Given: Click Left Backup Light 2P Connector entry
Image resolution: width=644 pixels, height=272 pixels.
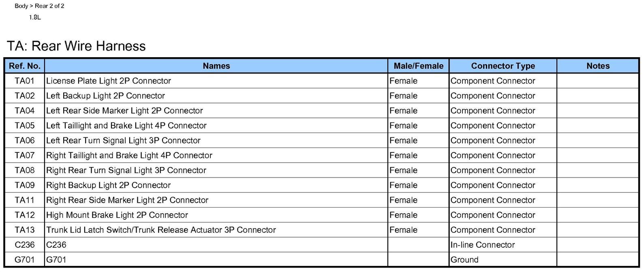Looking at the screenshot, I should (x=105, y=96).
